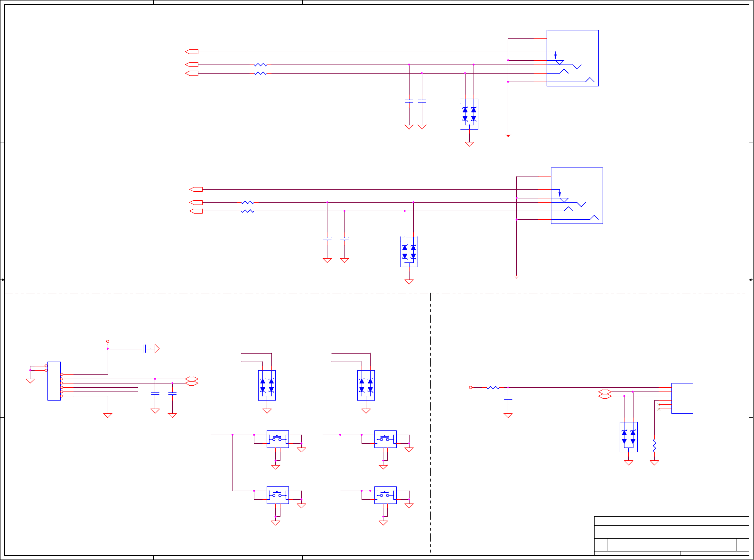The height and width of the screenshot is (560, 754).
Task: Click the right diode array above the pushbutton switches
Action: (366, 385)
